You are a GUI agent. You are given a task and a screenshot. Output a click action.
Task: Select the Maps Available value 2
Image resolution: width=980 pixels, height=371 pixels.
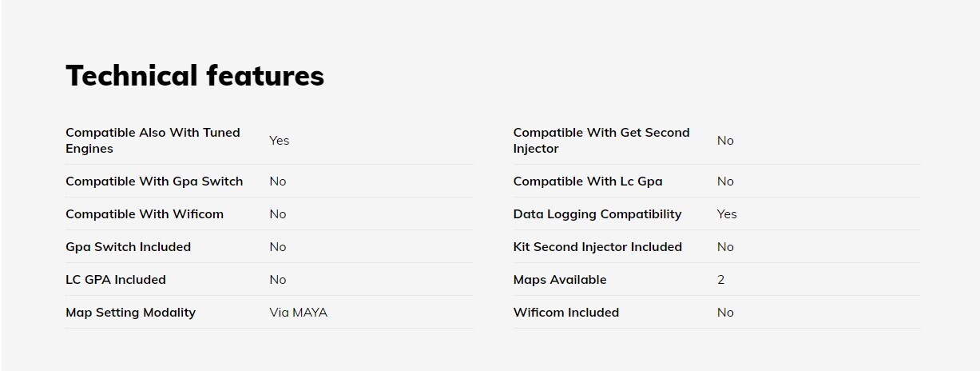pyautogui.click(x=721, y=280)
